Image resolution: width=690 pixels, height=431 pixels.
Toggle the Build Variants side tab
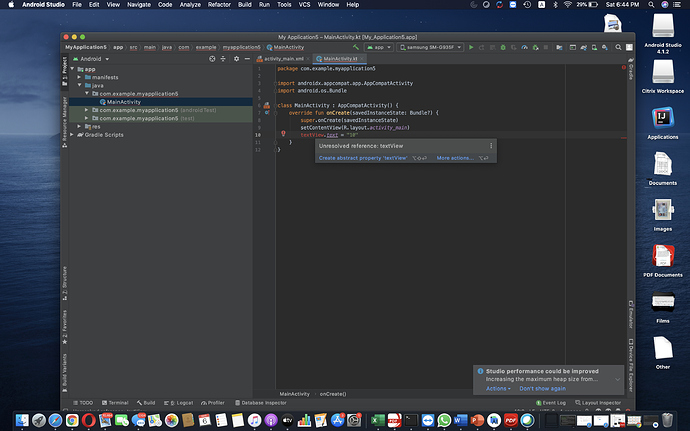tap(65, 373)
